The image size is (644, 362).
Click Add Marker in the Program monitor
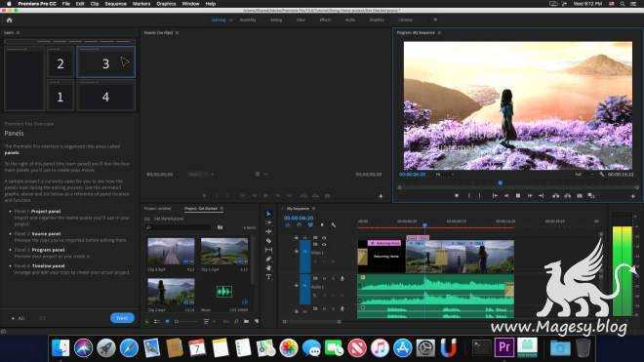(x=457, y=196)
